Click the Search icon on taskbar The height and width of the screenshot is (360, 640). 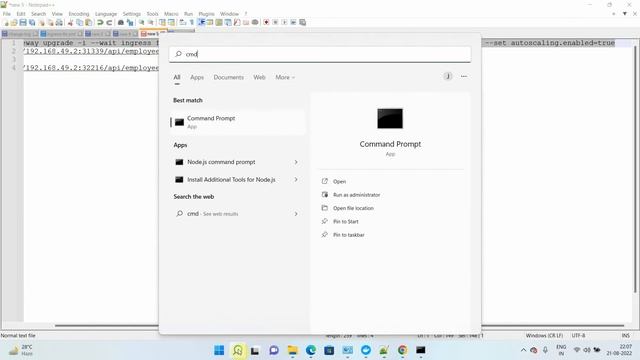(x=238, y=350)
